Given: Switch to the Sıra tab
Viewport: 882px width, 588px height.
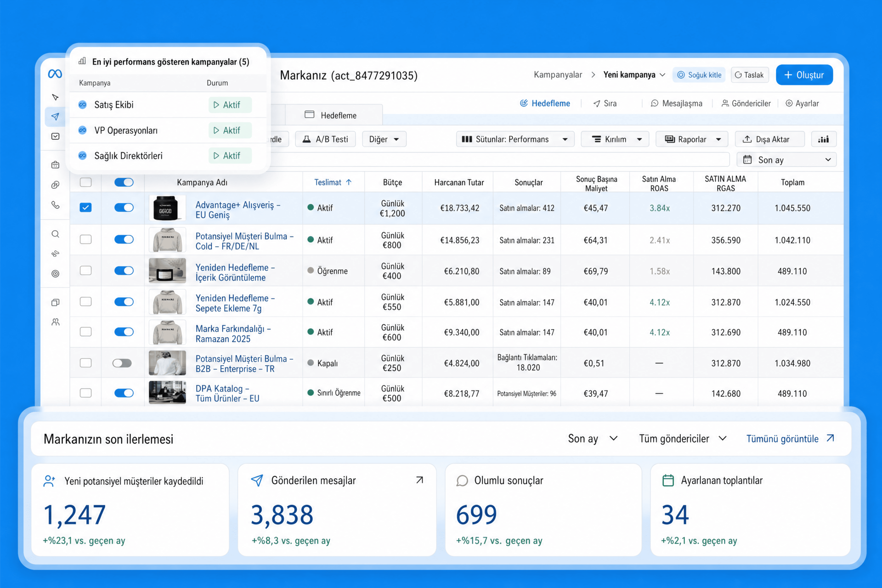Looking at the screenshot, I should click(605, 103).
